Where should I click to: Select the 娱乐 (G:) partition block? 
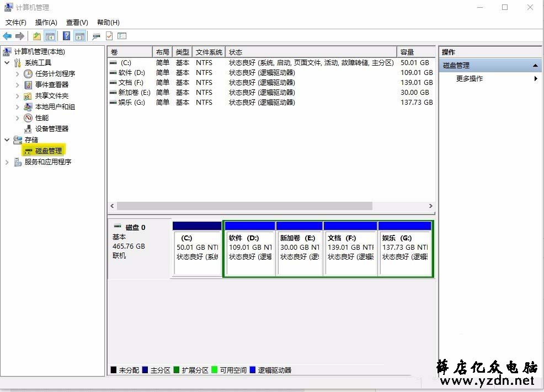point(405,249)
